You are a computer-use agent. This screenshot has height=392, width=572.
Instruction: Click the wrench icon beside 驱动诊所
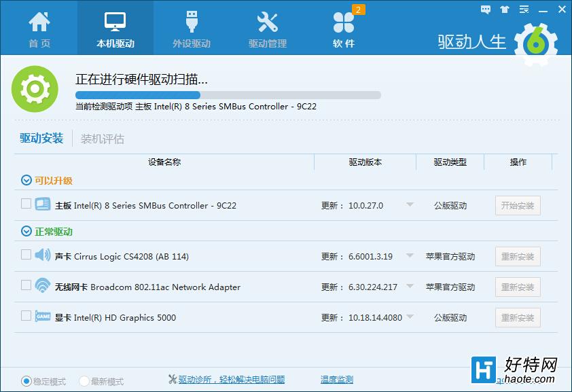(173, 379)
